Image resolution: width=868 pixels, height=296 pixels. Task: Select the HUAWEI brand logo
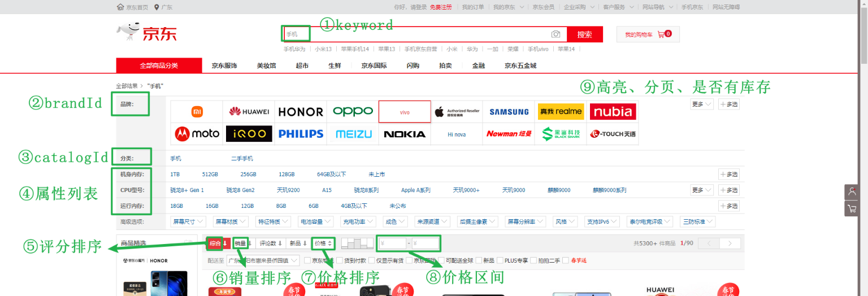[249, 112]
